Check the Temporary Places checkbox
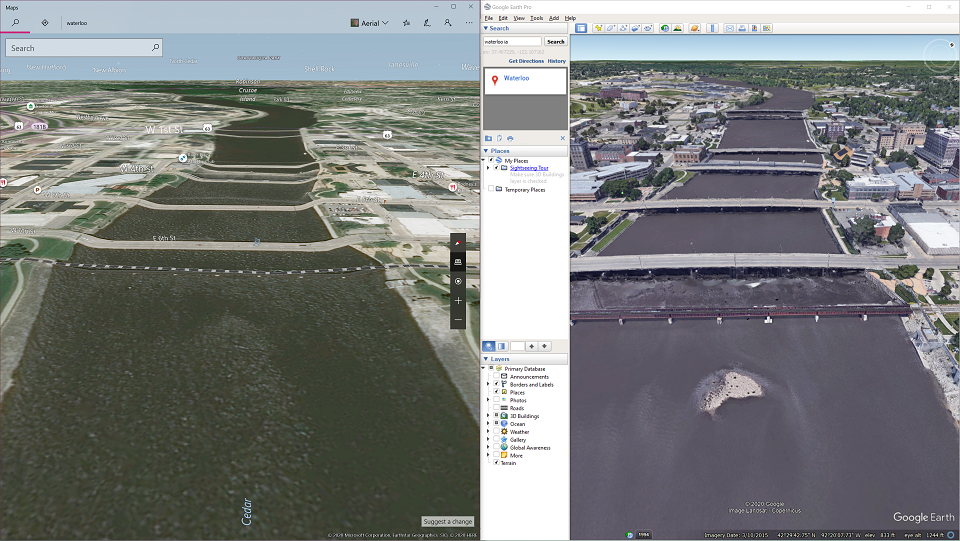 pyautogui.click(x=490, y=189)
